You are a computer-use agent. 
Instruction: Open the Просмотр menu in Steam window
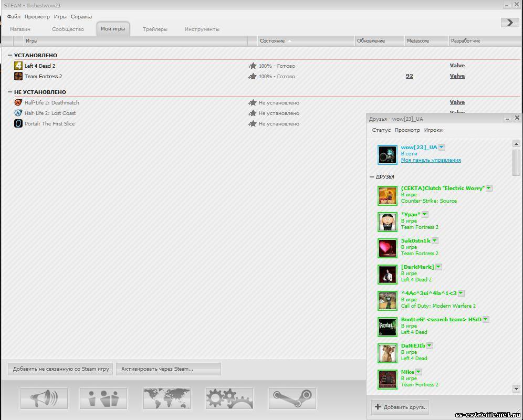[37, 17]
